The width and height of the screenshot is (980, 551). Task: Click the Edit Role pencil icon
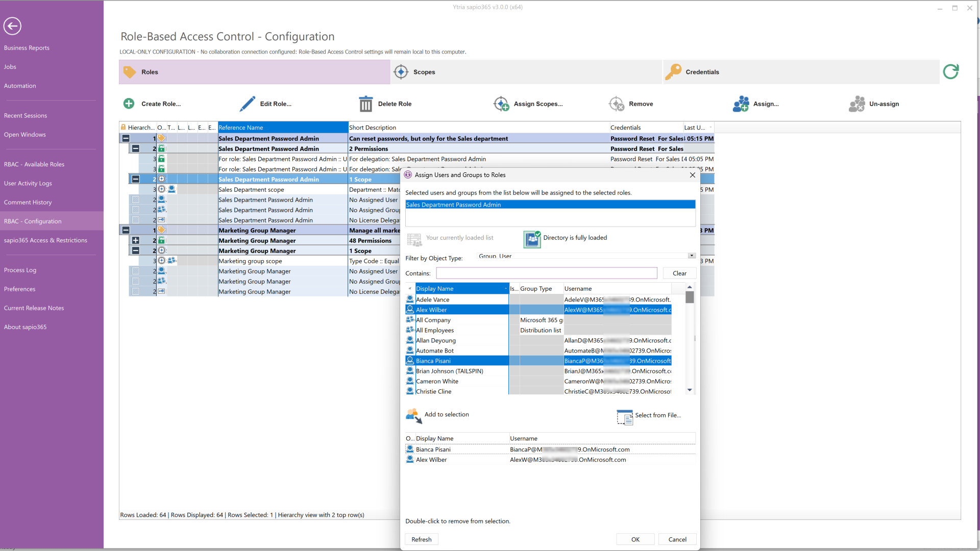pos(248,104)
